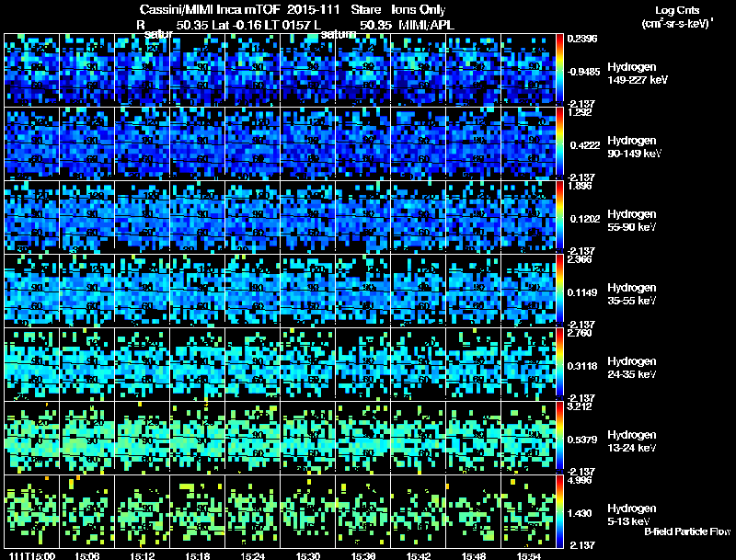Choose the 15:36 time label
Screen dimensions: 736x560
point(363,556)
